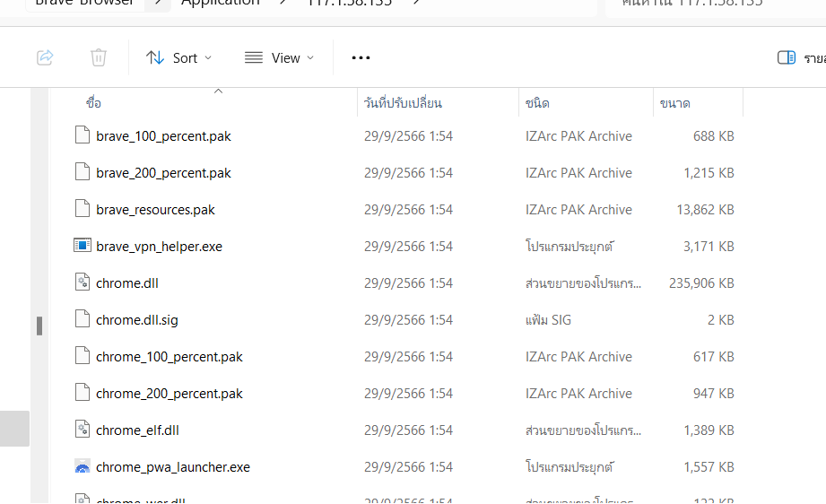Select file chrome_elf.dll
The height and width of the screenshot is (504, 826).
pos(137,430)
